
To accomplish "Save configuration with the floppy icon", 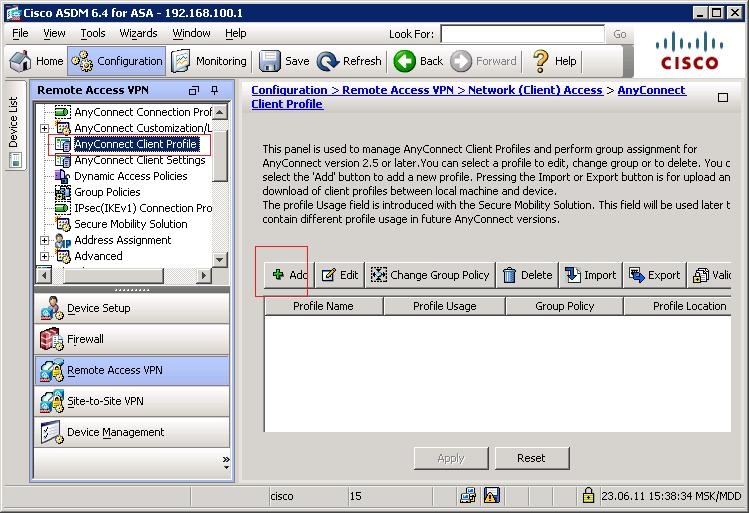I will 284,61.
